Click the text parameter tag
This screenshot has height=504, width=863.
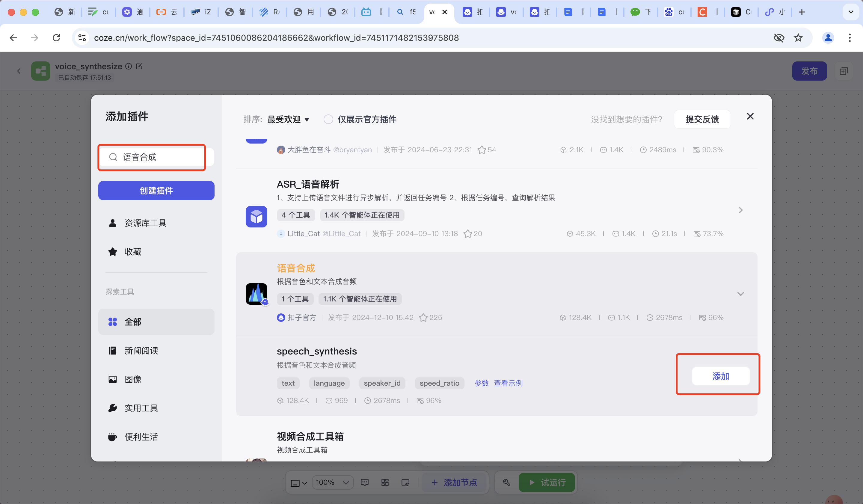[x=288, y=383]
